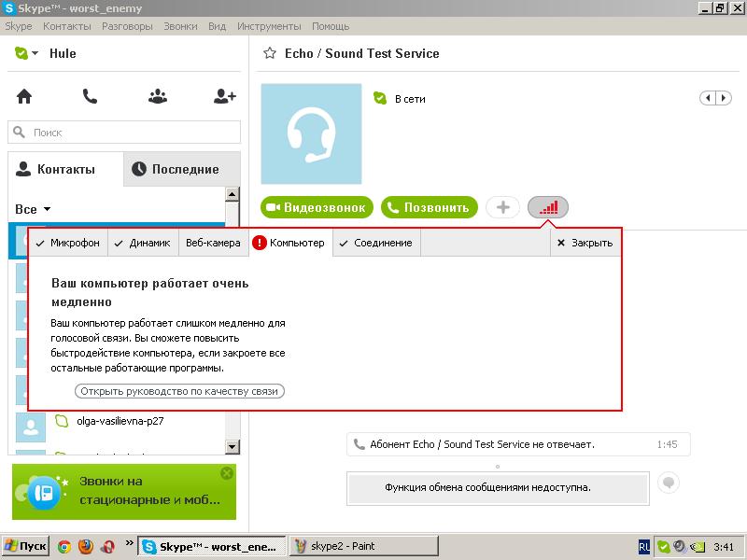Expand hidden quick launch items chevron
This screenshot has width=747, height=560.
point(129,543)
